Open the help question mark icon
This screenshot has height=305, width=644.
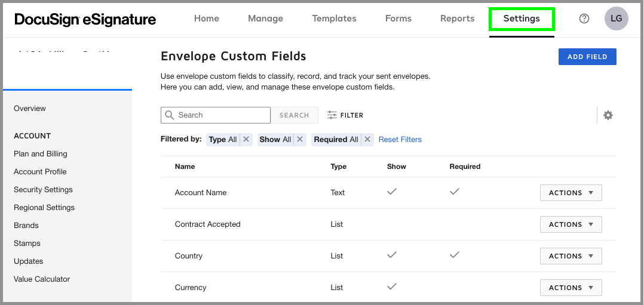coord(584,19)
